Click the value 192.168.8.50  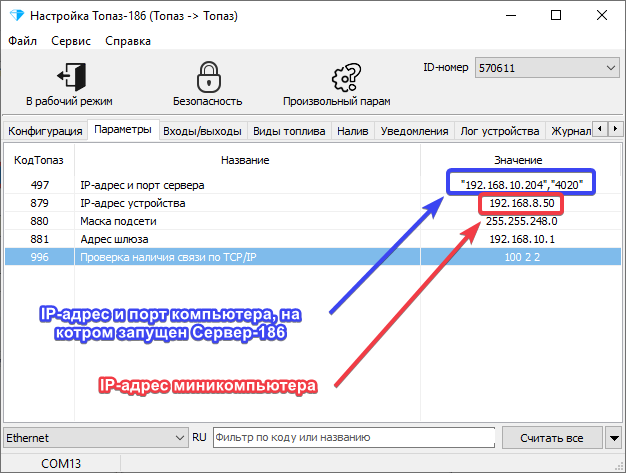point(522,203)
